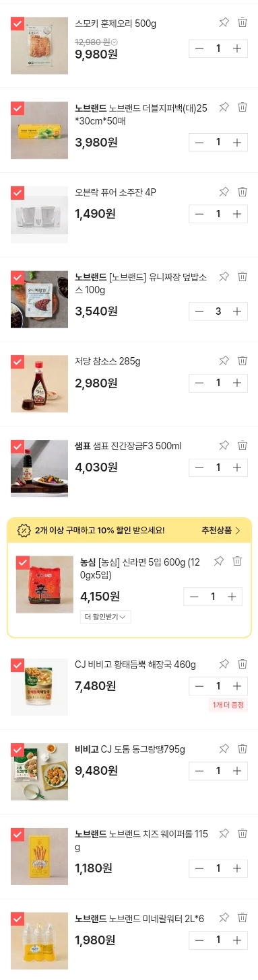Uncheck the 신라면 5입 item checkbox
This screenshot has height=980, width=258.
(x=23, y=562)
